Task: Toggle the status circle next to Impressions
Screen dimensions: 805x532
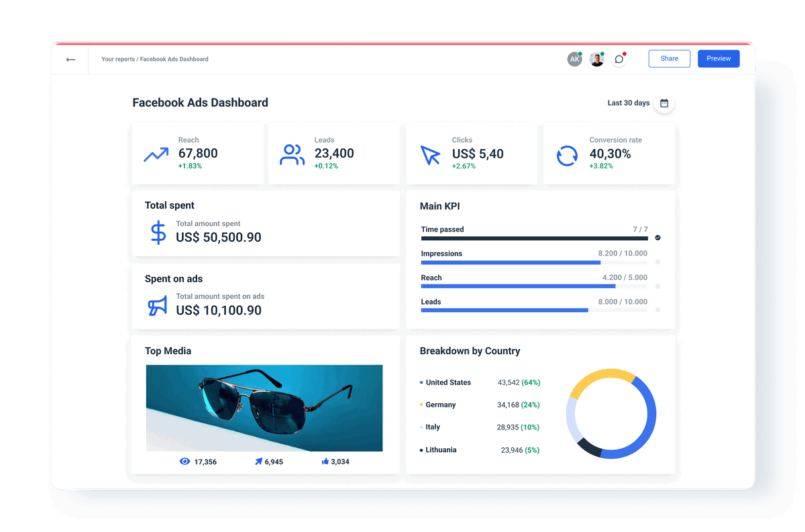Action: (x=656, y=262)
